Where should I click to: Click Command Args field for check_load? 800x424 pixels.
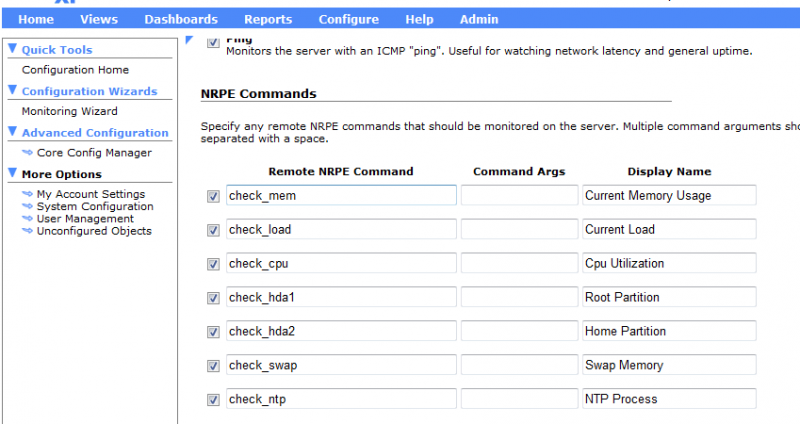click(519, 229)
